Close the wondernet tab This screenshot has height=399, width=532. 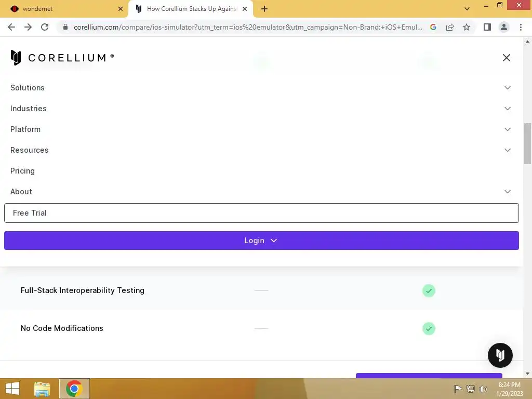(121, 9)
